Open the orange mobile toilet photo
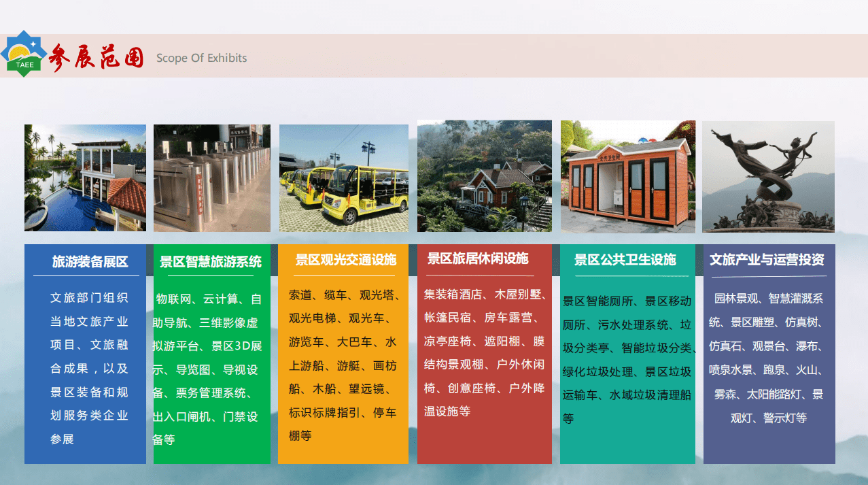868x485 pixels. tap(627, 177)
